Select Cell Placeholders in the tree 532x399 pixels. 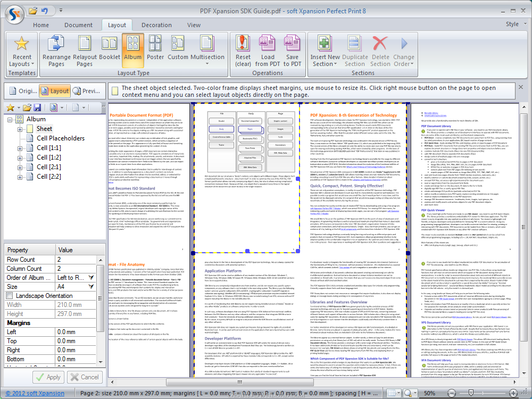point(61,138)
